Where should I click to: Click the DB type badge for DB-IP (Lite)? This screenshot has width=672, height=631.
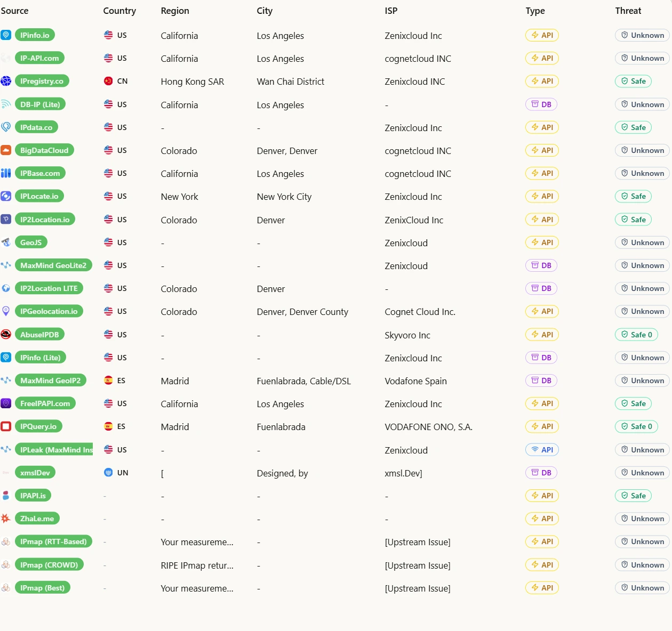tap(541, 104)
